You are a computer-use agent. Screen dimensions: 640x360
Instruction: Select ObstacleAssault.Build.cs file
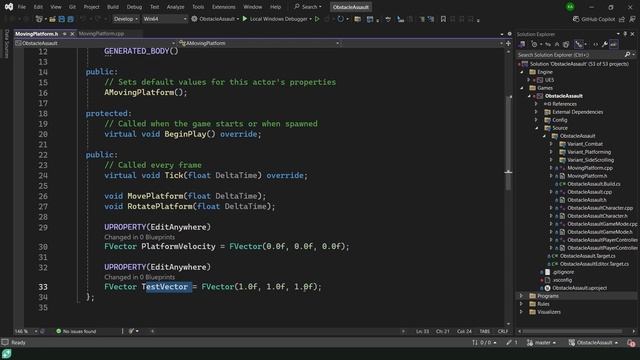593,184
